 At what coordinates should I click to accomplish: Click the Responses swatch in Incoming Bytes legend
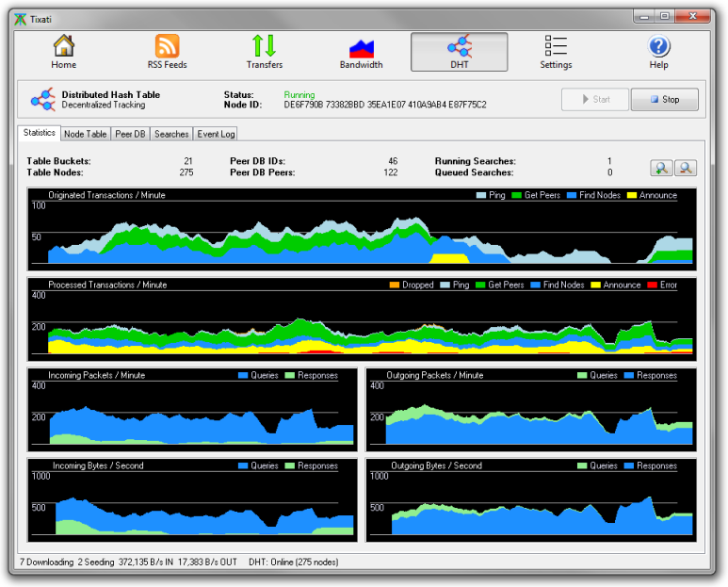(290, 465)
